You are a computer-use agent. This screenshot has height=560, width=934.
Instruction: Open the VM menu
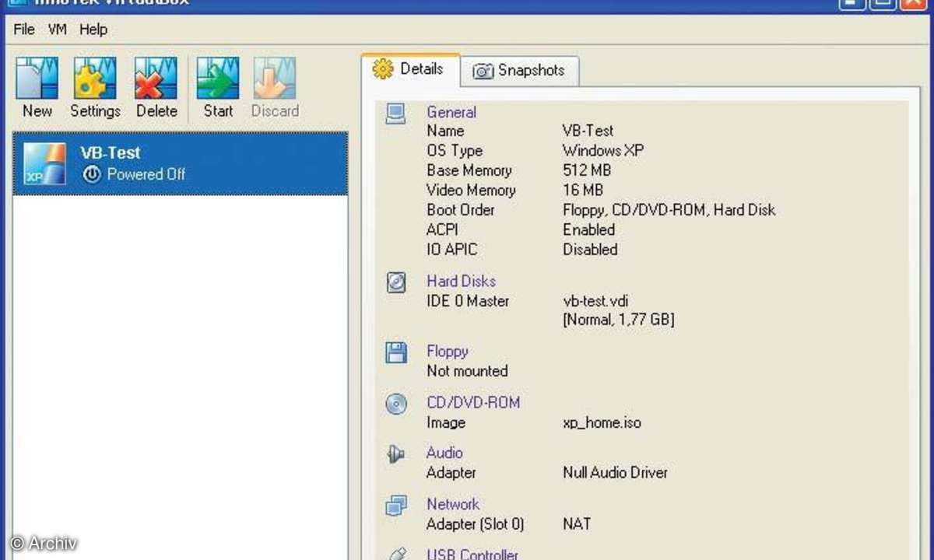click(x=58, y=30)
